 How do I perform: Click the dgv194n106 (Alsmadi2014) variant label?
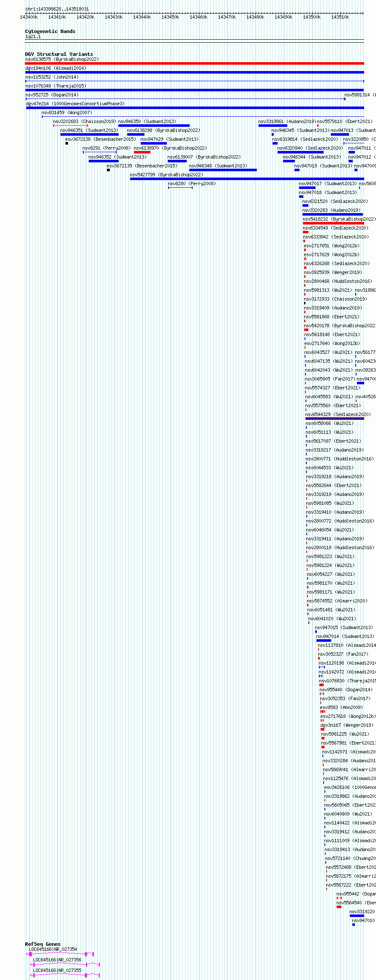point(56,68)
